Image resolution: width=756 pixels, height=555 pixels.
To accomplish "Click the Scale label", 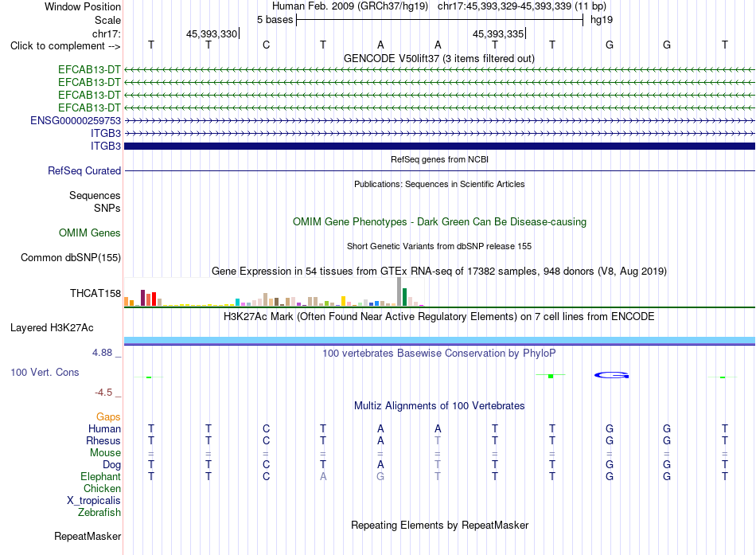I will [x=107, y=20].
